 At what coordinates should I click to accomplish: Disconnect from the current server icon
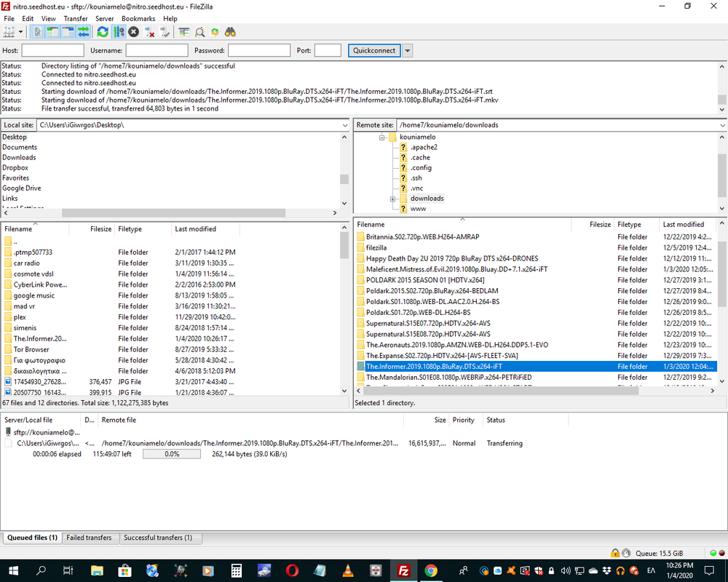tap(149, 32)
